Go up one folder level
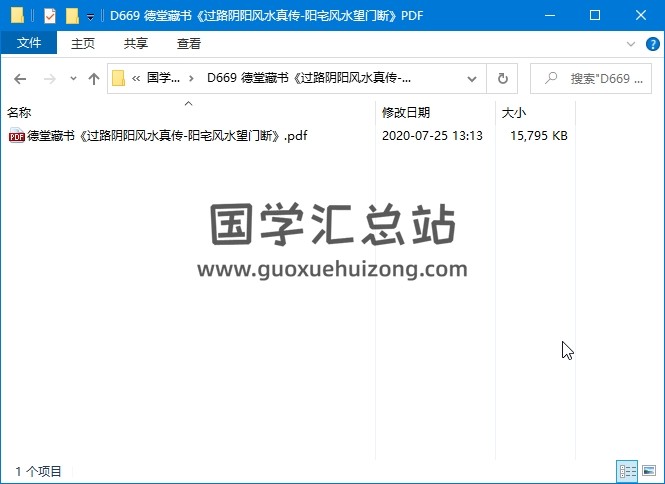665x484 pixels. coord(94,78)
